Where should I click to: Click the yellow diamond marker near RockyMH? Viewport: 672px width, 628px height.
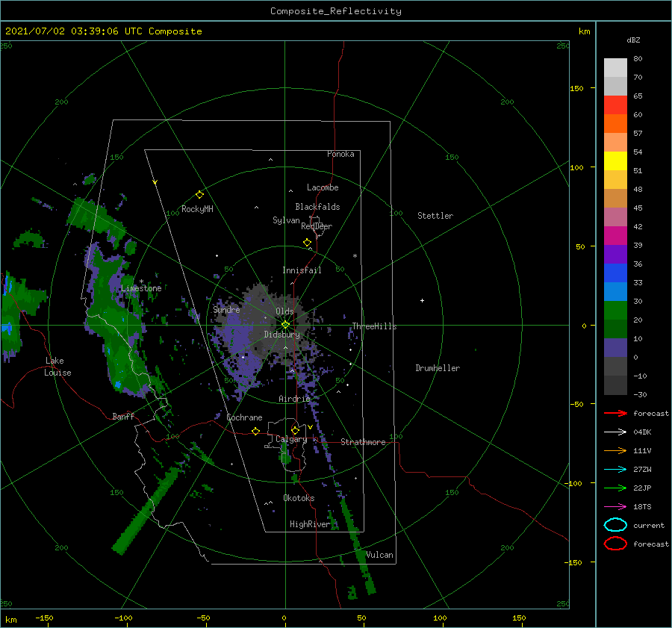tap(199, 195)
